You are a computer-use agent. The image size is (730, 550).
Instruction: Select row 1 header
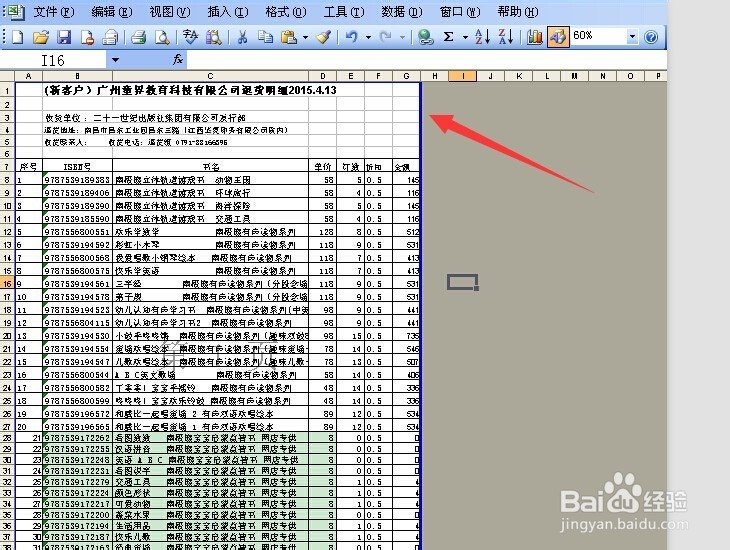pyautogui.click(x=7, y=90)
